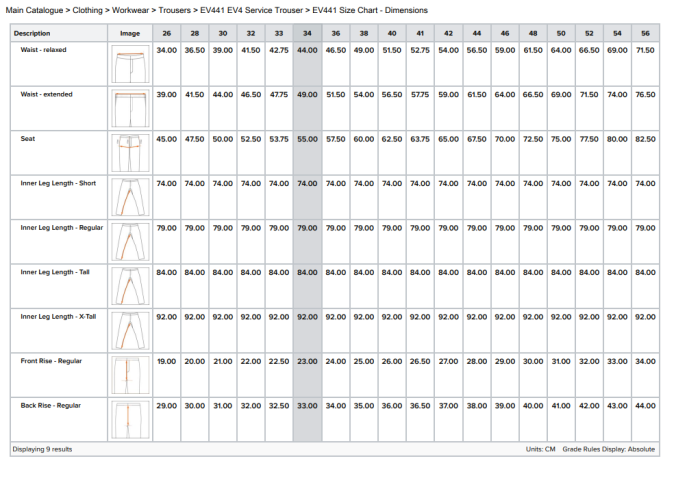
Task: Click the Waist - relaxed trouser diagram thumbnail
Action: point(129,64)
